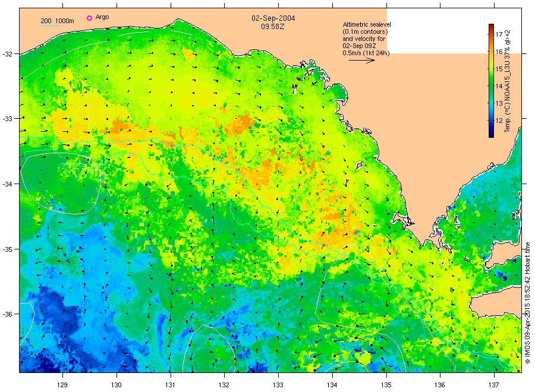Click the '129' longitude axis label
535x392 pixels.
[62, 385]
